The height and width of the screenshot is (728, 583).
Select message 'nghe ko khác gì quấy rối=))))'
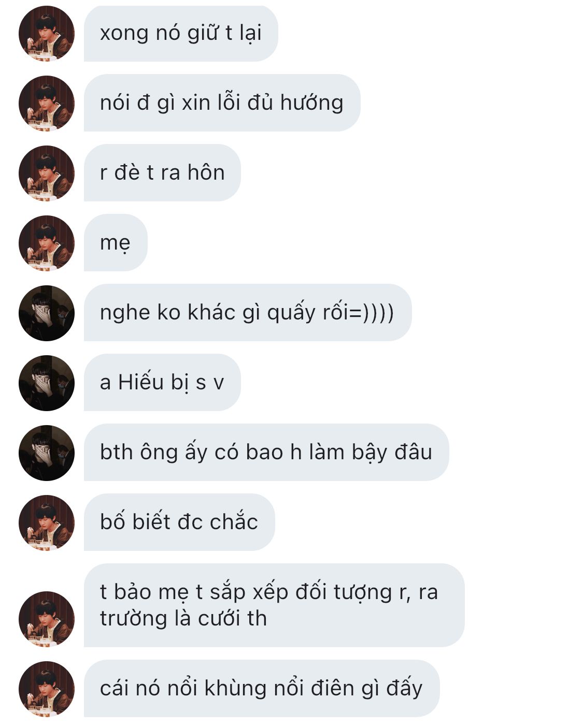248,313
